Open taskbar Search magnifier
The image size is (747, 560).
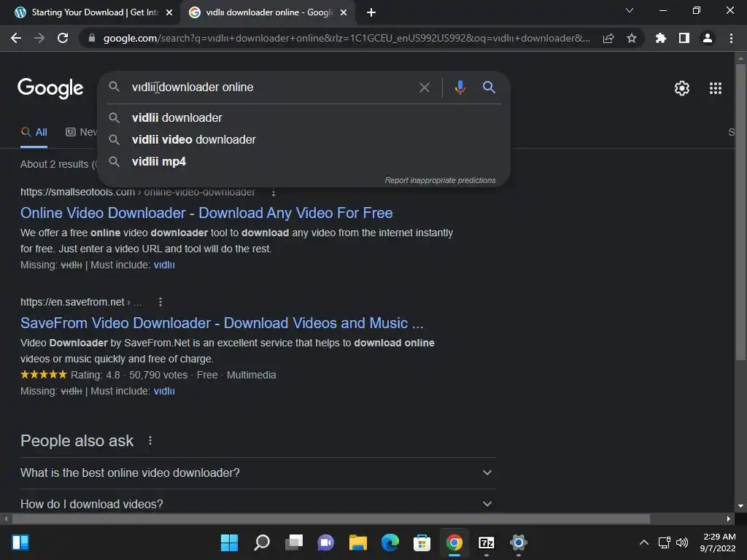(x=262, y=542)
